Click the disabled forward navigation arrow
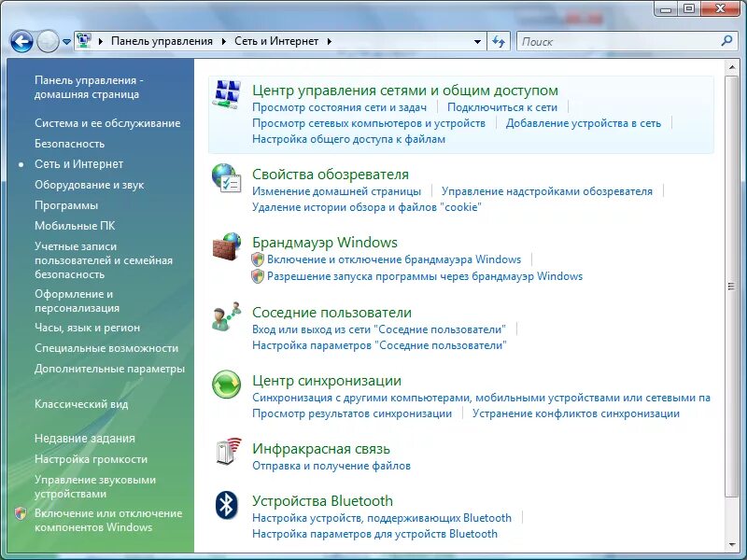This screenshot has height=560, width=747. tap(48, 41)
